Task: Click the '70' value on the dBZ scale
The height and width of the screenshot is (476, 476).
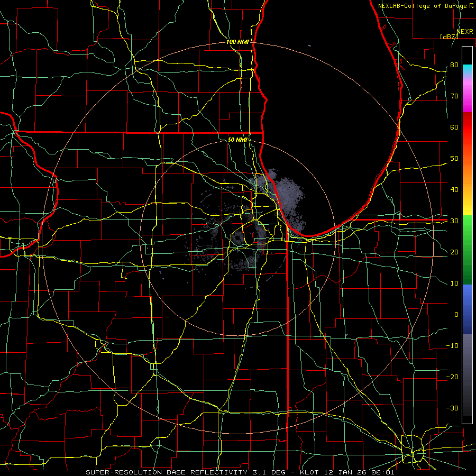Action: coord(454,96)
